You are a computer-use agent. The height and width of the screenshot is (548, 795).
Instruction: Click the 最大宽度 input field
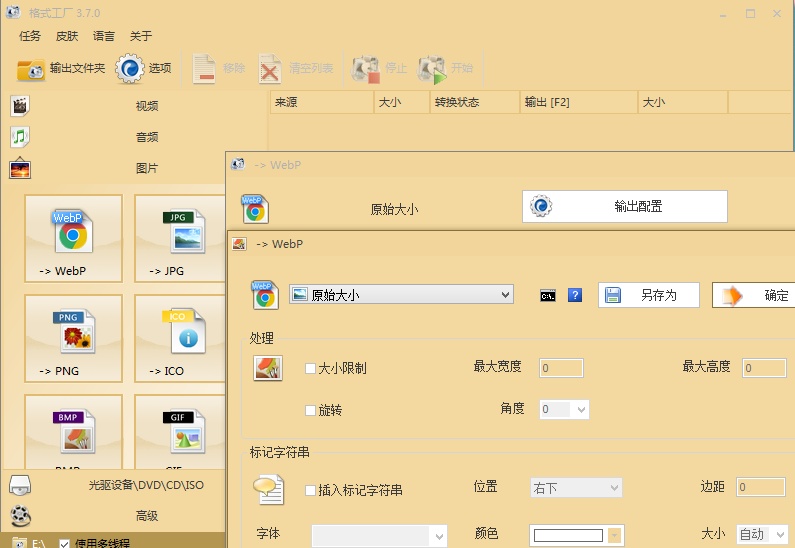point(561,368)
